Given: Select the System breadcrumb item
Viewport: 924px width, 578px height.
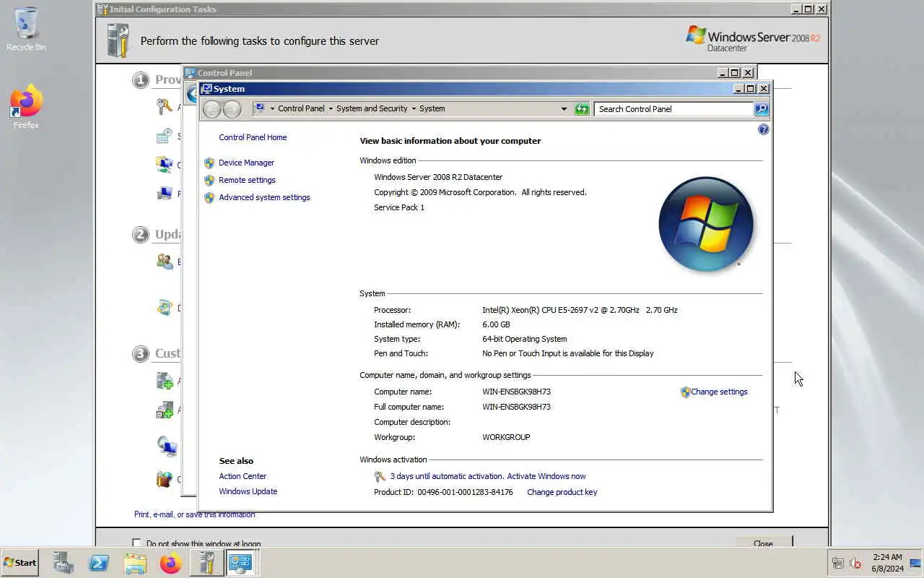Looking at the screenshot, I should point(432,109).
